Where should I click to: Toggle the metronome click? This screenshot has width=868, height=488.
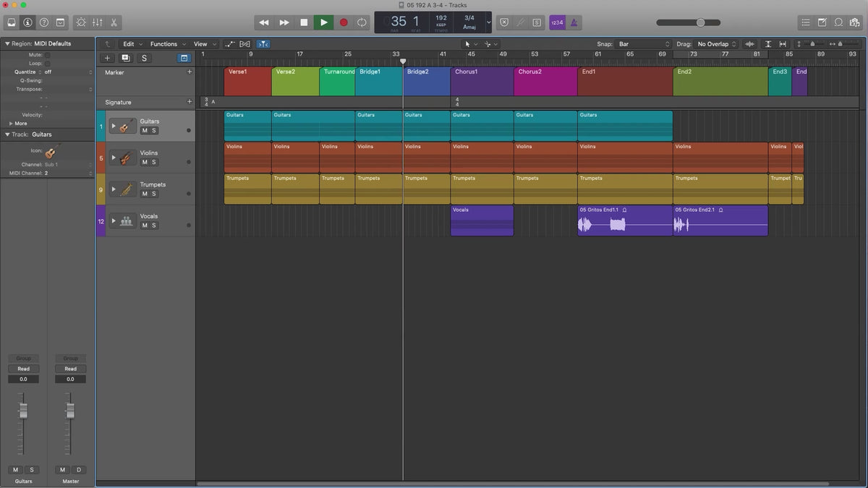pyautogui.click(x=574, y=22)
